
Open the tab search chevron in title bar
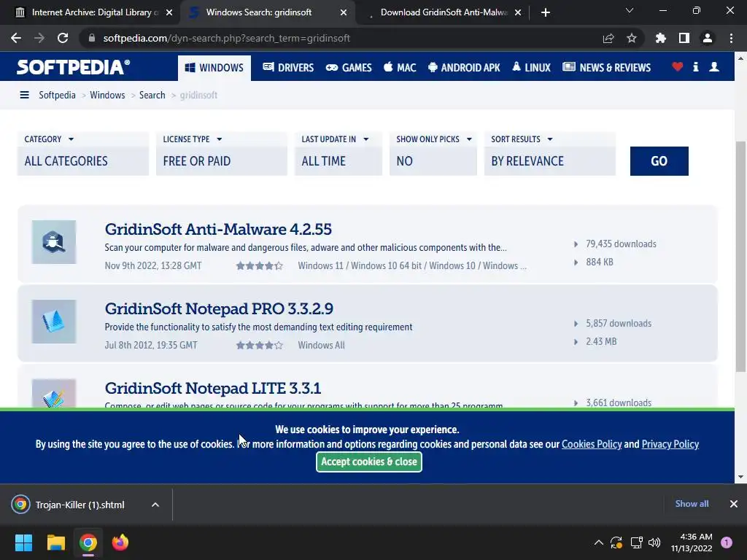(630, 10)
